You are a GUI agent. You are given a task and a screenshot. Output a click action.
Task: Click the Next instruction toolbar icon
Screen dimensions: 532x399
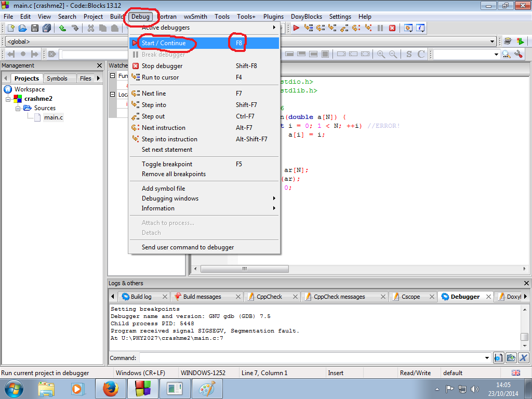[x=356, y=28]
